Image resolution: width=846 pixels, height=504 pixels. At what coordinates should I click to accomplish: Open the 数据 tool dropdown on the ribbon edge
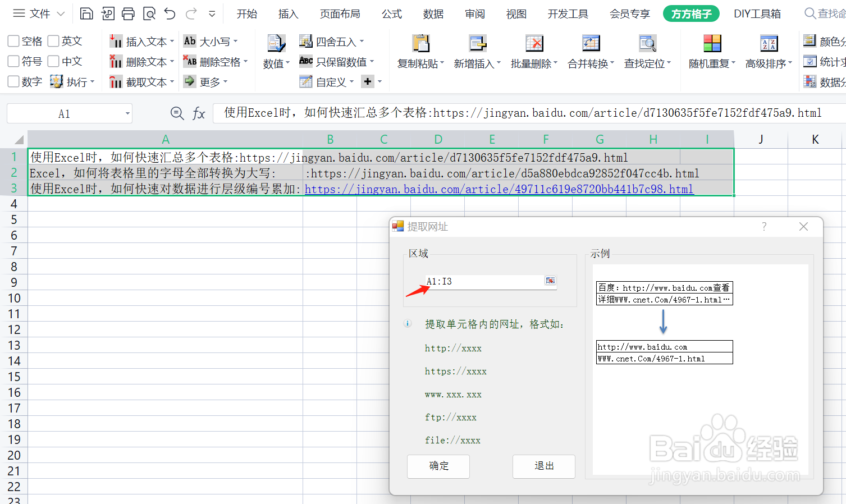pyautogui.click(x=824, y=82)
